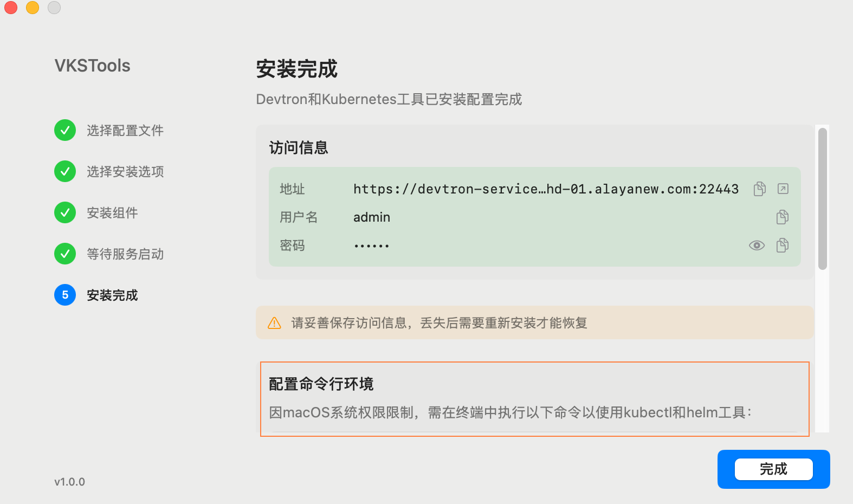Copy the admin username
Image resolution: width=853 pixels, height=504 pixels.
(x=782, y=217)
